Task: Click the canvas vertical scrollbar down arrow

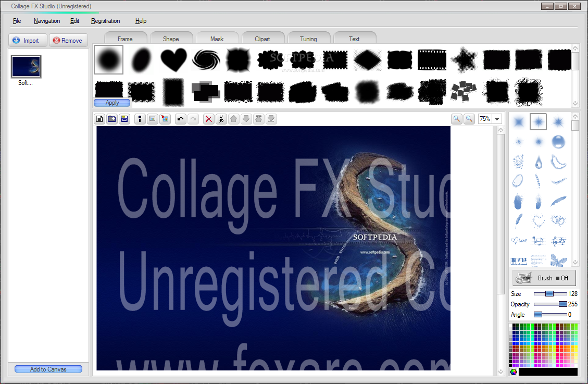Action: coord(501,371)
